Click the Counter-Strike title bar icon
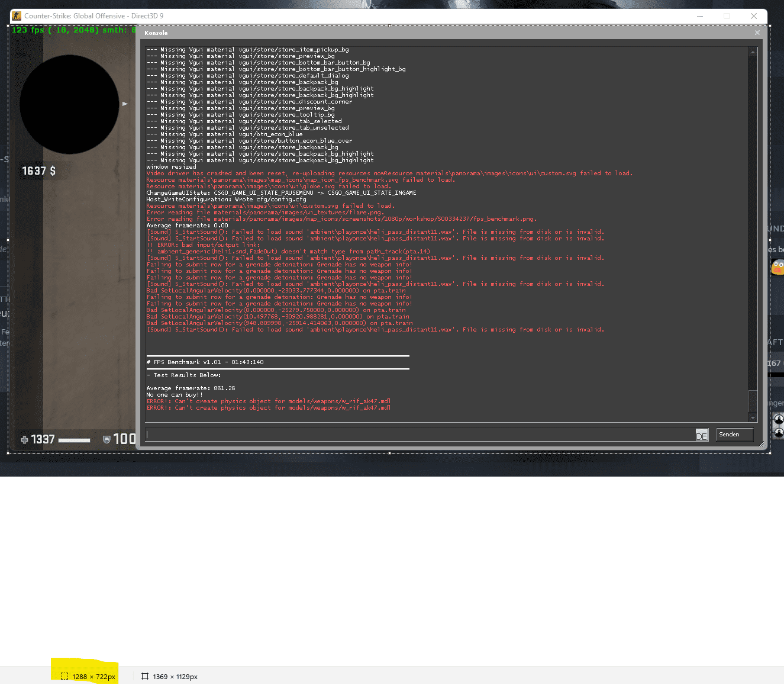 coord(17,16)
